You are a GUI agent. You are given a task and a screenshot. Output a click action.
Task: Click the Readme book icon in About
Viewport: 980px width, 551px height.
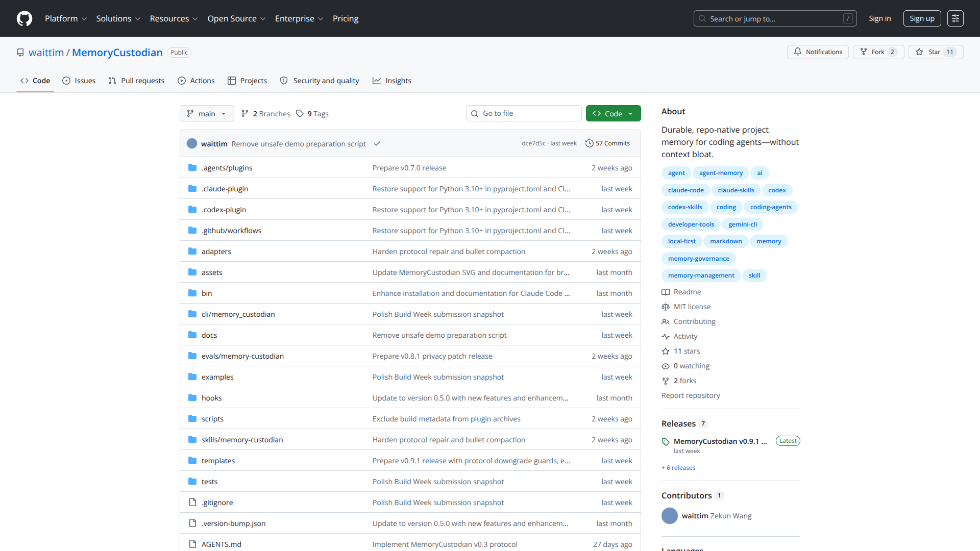click(666, 292)
